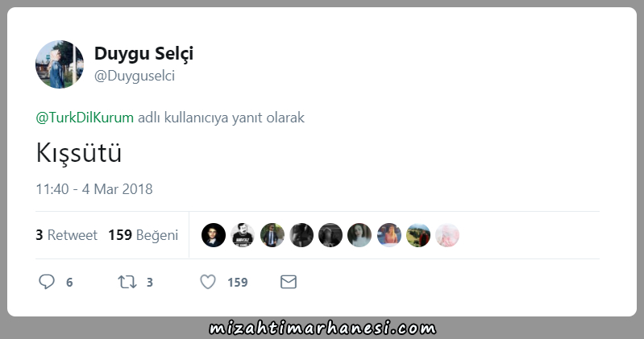Send tweet via the envelope message icon
The width and height of the screenshot is (644, 339).
pos(289,282)
